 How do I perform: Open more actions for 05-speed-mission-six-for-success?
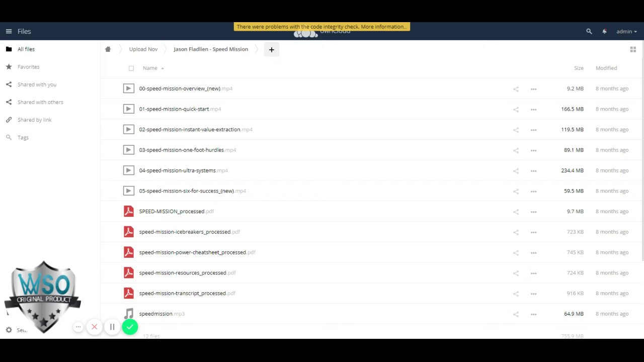533,192
